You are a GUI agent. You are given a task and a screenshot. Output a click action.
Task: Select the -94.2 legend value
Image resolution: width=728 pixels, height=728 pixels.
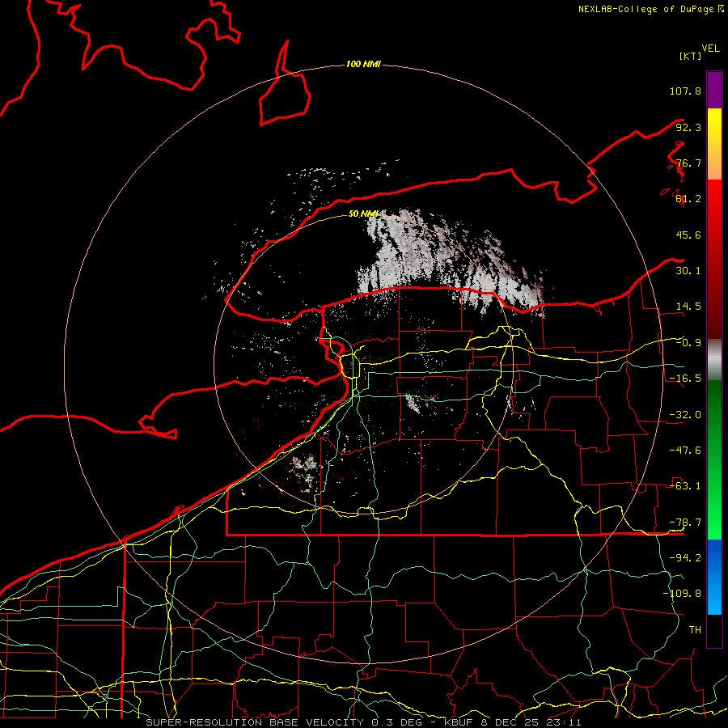click(x=685, y=558)
